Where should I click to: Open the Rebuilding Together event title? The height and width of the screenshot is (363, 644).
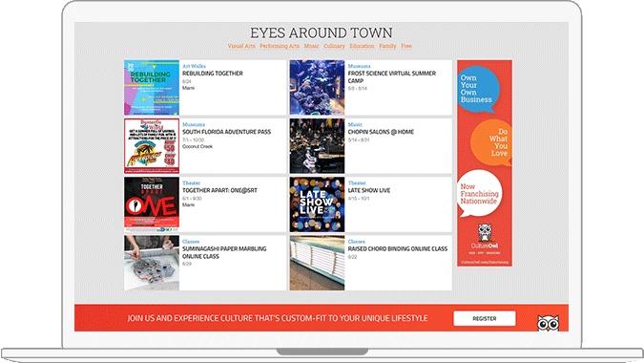[x=213, y=74]
